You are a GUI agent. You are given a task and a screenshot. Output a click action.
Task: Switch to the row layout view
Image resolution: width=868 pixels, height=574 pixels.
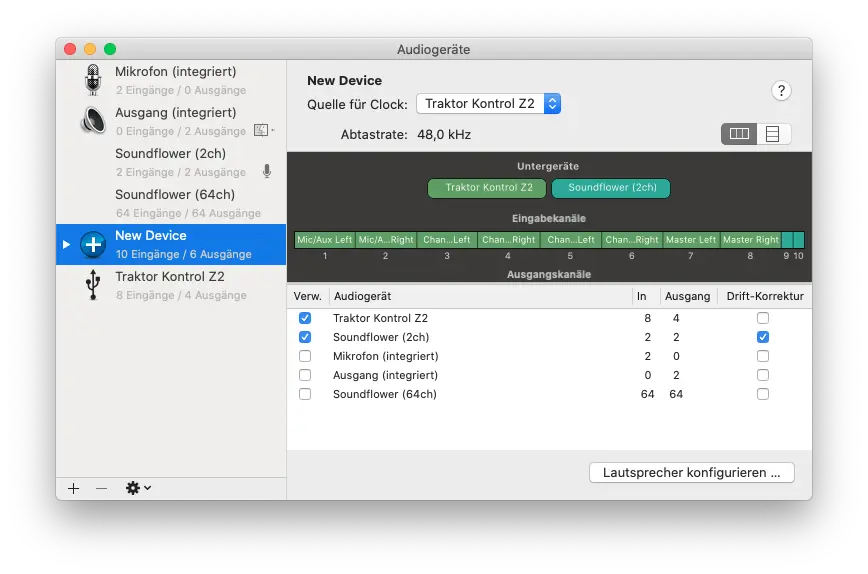(x=773, y=134)
